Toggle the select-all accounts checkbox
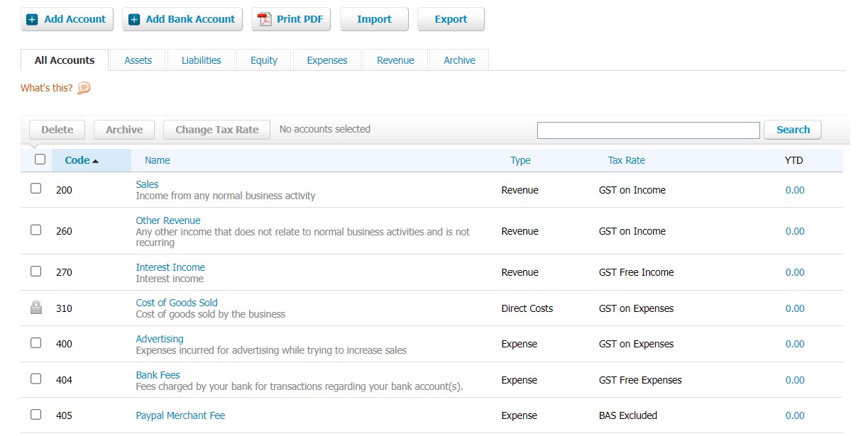 40,160
